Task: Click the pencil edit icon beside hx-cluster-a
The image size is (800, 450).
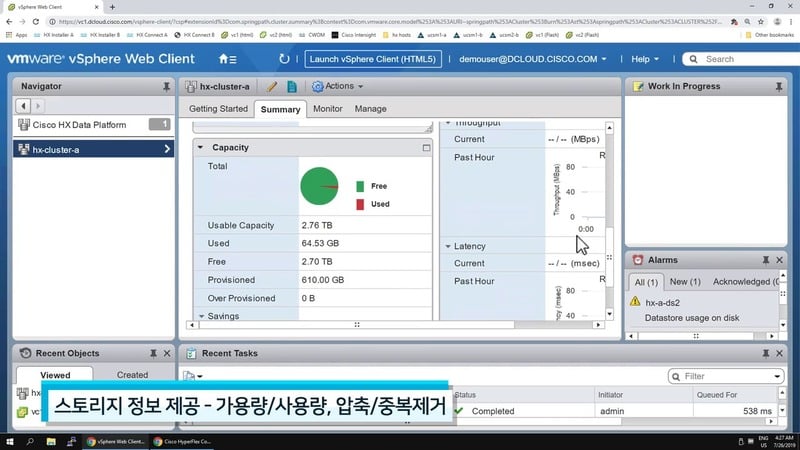Action: (272, 87)
